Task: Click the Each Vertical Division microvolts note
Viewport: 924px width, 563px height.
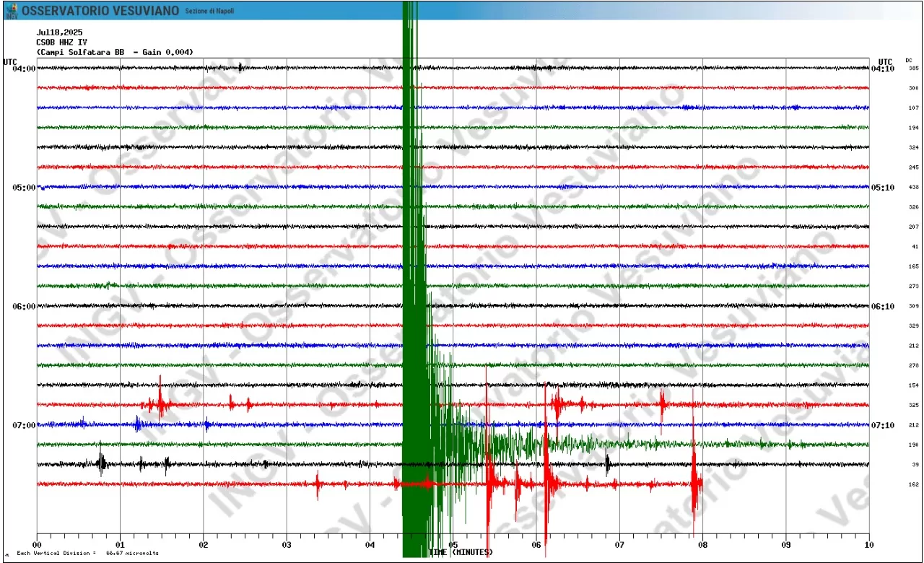Action: click(x=87, y=554)
